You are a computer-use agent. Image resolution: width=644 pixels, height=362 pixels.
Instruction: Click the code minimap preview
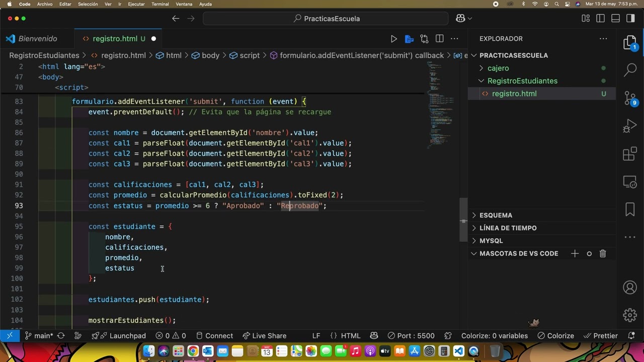[x=441, y=106]
